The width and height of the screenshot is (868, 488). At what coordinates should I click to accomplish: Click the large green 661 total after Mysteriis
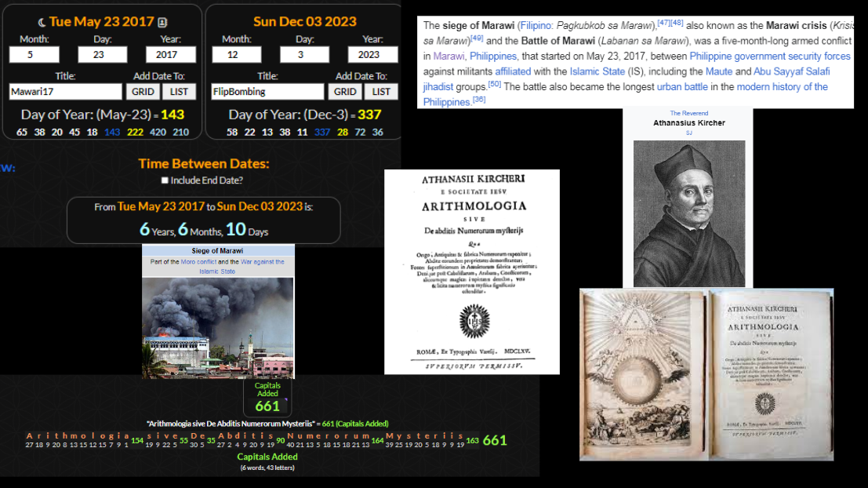coord(495,440)
